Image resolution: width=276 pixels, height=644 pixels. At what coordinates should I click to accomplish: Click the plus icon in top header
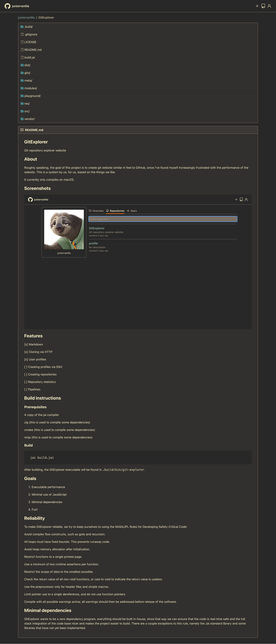tap(257, 6)
